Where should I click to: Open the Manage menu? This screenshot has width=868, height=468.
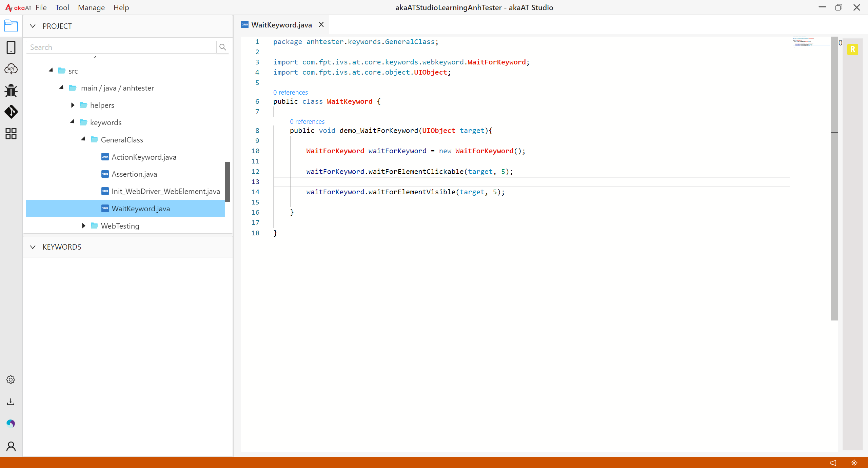91,7
